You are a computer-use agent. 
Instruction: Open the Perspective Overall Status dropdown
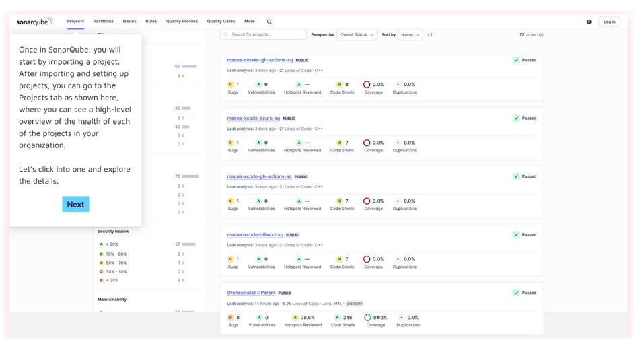[x=357, y=35]
